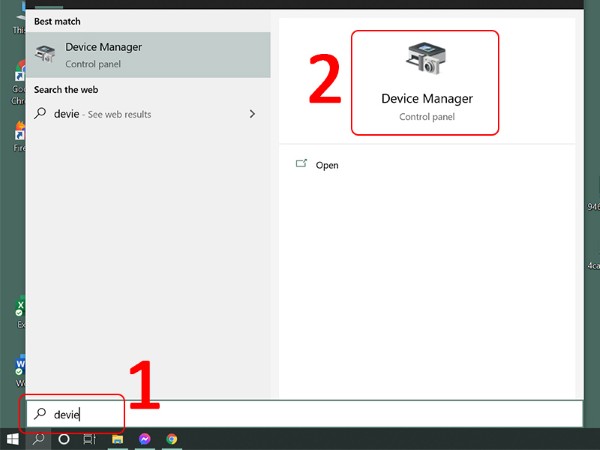Click the Device Manager title in the preview pane
Viewport: 600px width, 450px height.
427,99
